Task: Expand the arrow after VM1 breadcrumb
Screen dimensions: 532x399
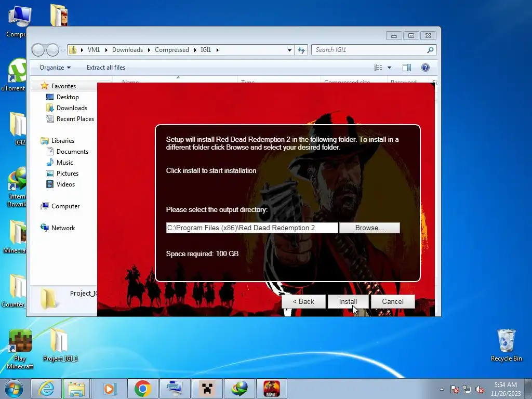Action: point(106,50)
